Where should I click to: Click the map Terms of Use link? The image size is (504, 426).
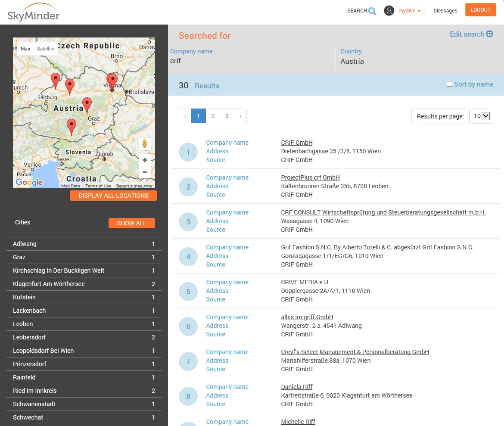click(98, 186)
